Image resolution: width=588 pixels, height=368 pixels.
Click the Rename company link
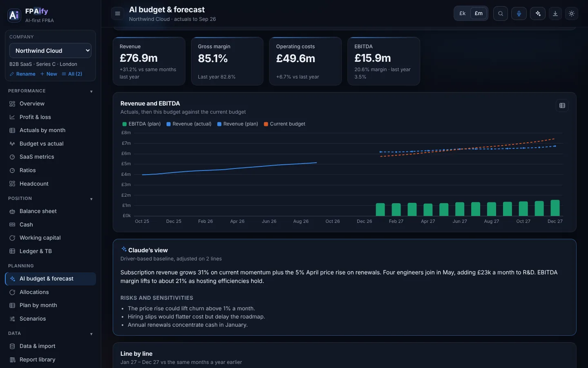click(22, 74)
